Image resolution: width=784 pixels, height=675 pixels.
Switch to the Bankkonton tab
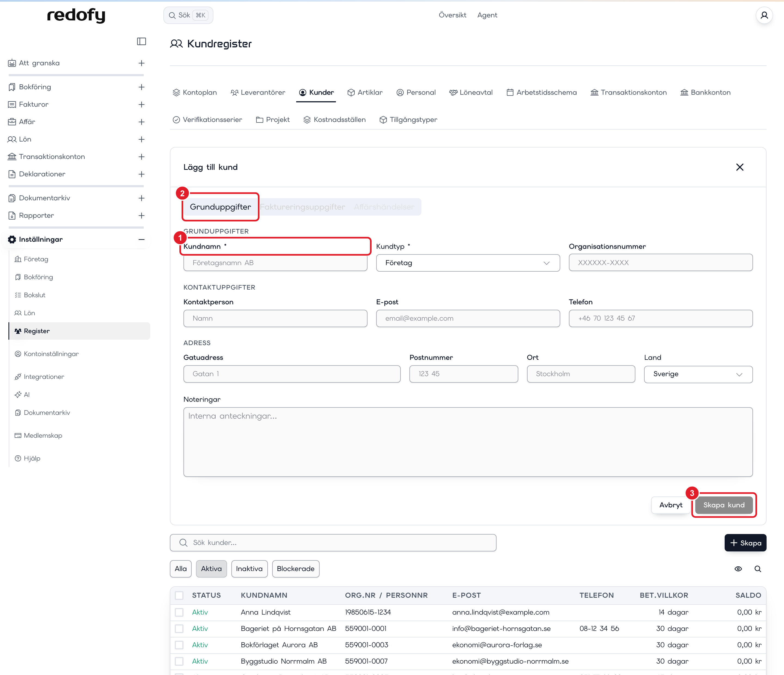pyautogui.click(x=705, y=92)
